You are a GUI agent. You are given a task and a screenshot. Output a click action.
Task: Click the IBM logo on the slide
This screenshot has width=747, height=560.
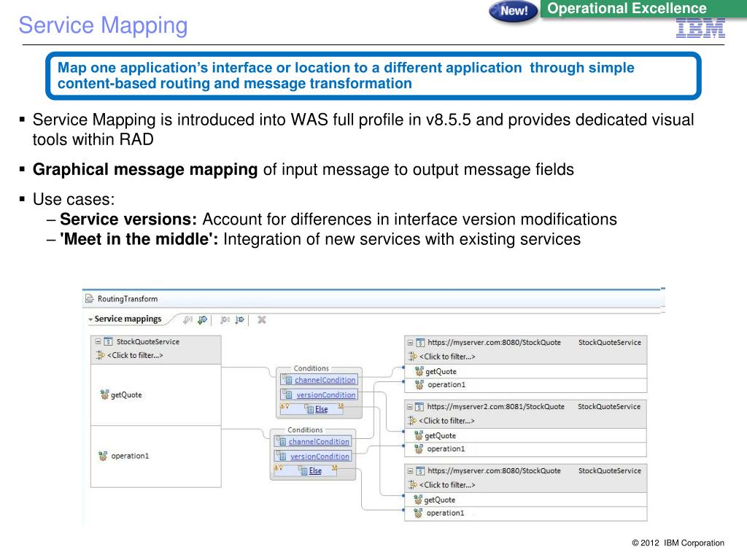(700, 28)
